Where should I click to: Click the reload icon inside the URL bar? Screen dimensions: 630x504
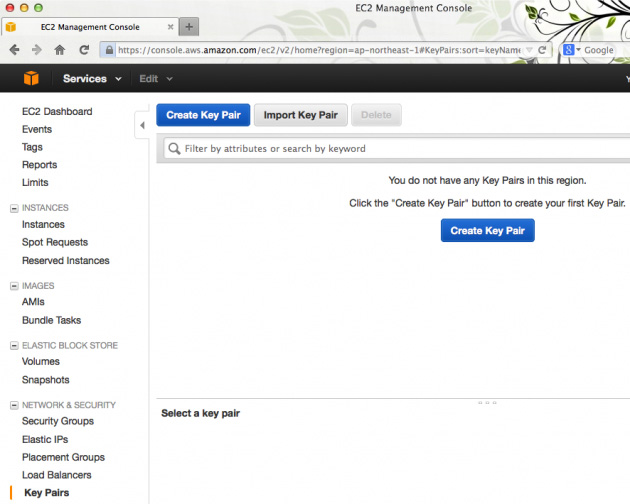pyautogui.click(x=542, y=50)
